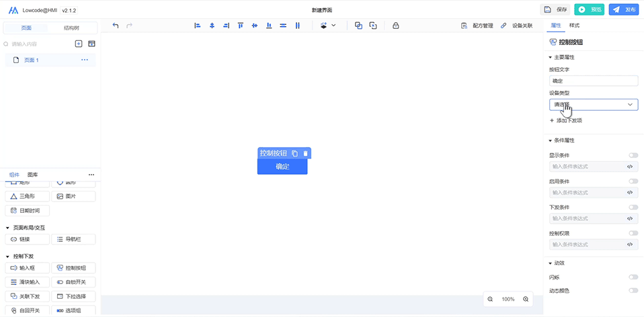The height and width of the screenshot is (317, 644).
Task: Click the align top toolbar icon
Action: tap(240, 26)
